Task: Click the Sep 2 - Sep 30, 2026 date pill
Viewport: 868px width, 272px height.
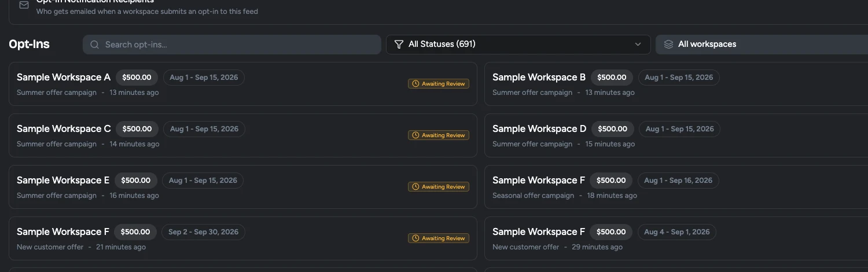Action: point(204,232)
